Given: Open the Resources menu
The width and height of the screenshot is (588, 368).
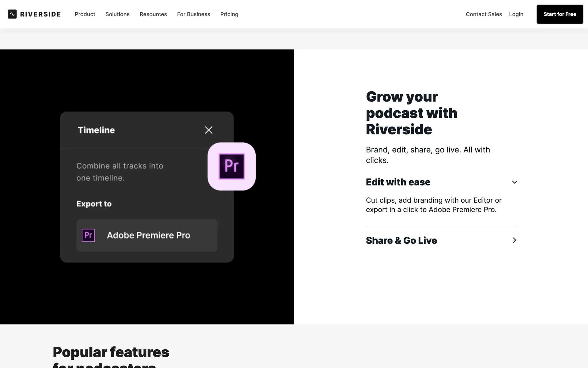Looking at the screenshot, I should coord(153,14).
